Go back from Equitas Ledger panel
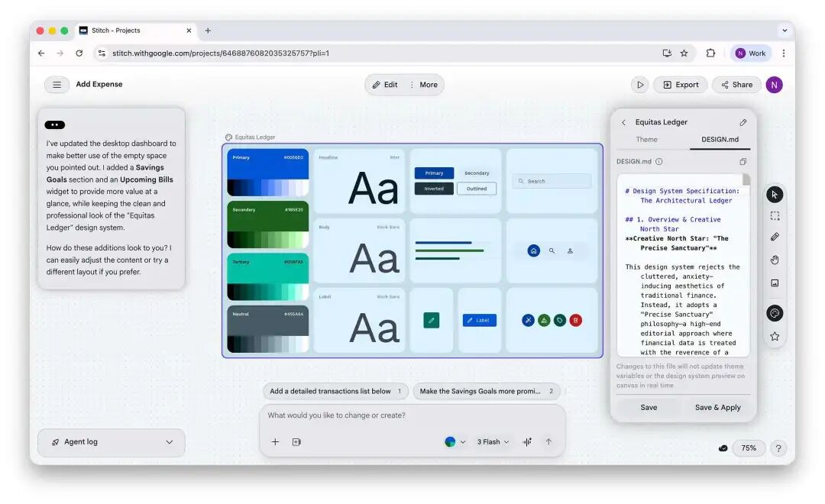825x504 pixels. 623,122
